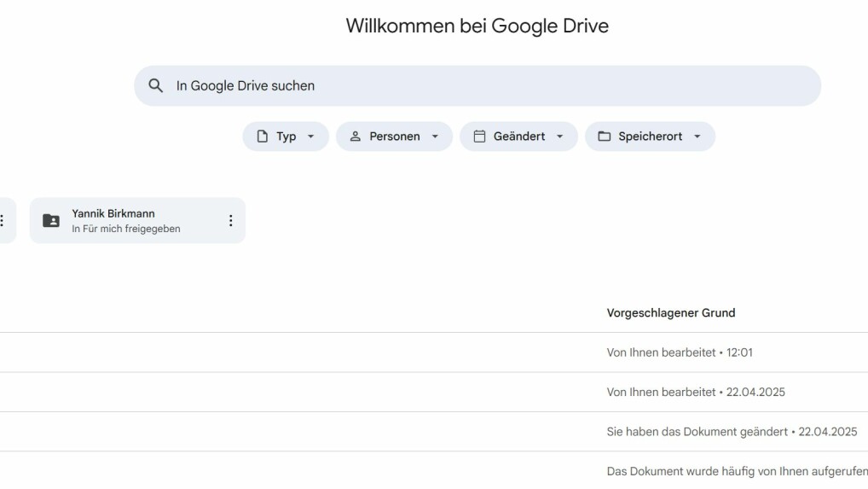
Task: Click the folder icon in Speicherort chip
Action: (605, 137)
